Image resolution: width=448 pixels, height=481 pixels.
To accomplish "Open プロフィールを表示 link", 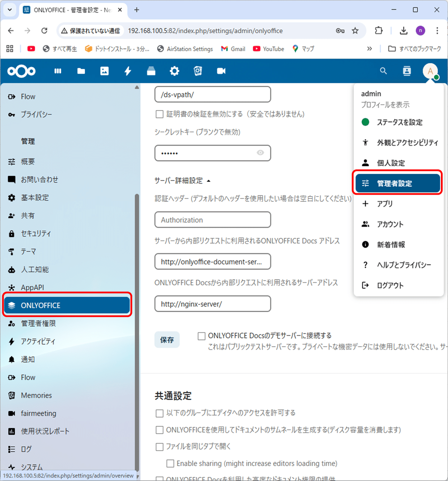I will click(385, 105).
